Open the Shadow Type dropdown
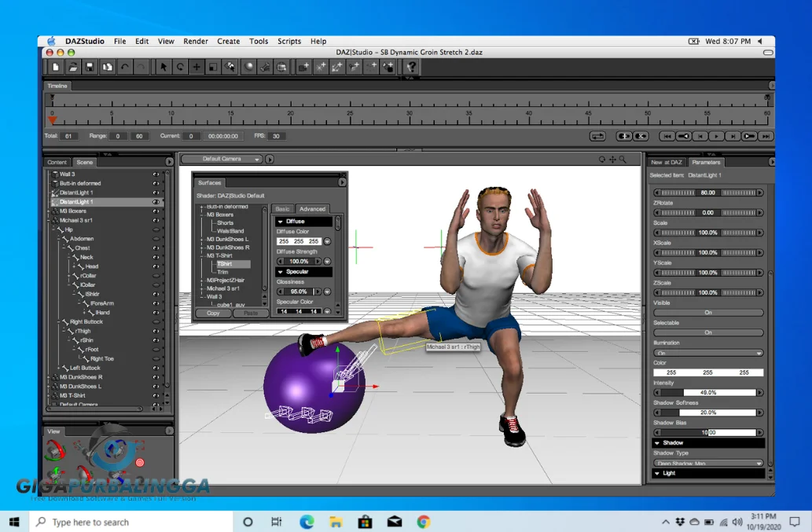812x532 pixels. tap(708, 463)
